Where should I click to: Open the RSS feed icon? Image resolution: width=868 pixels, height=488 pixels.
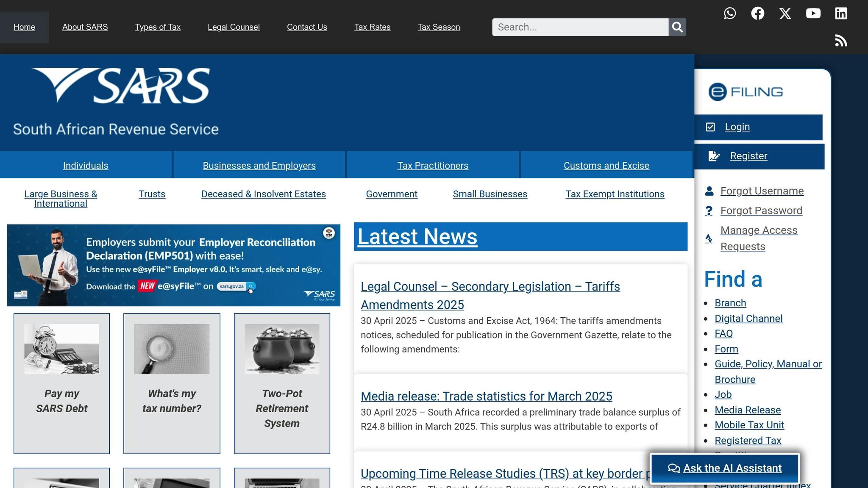(x=841, y=41)
